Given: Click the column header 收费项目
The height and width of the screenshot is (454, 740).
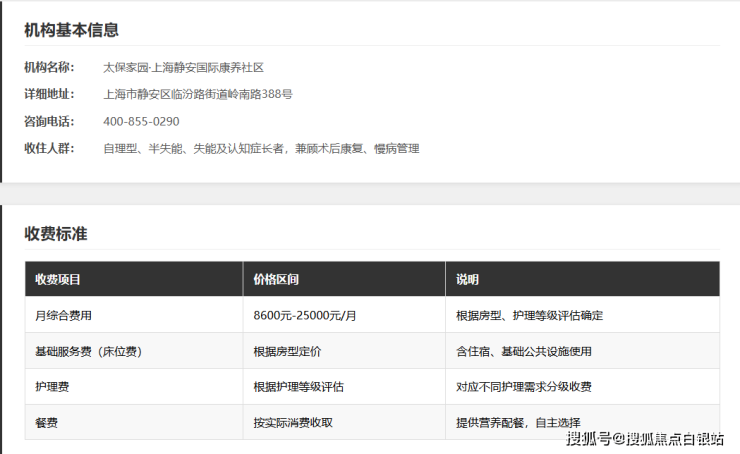Looking at the screenshot, I should click(134, 279).
